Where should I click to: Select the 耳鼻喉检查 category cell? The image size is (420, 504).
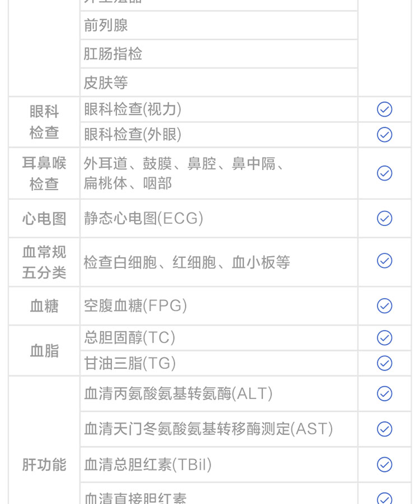[x=44, y=173]
